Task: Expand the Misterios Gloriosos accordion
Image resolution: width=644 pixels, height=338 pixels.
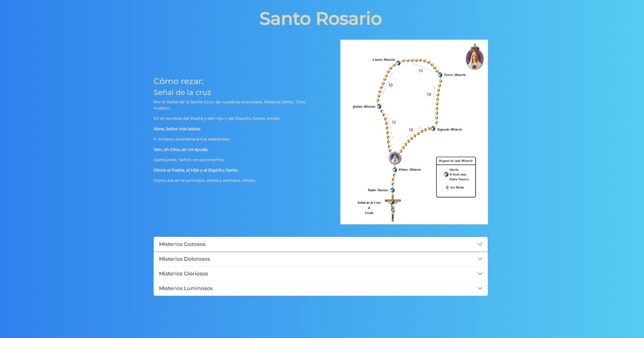Action: [x=320, y=274]
